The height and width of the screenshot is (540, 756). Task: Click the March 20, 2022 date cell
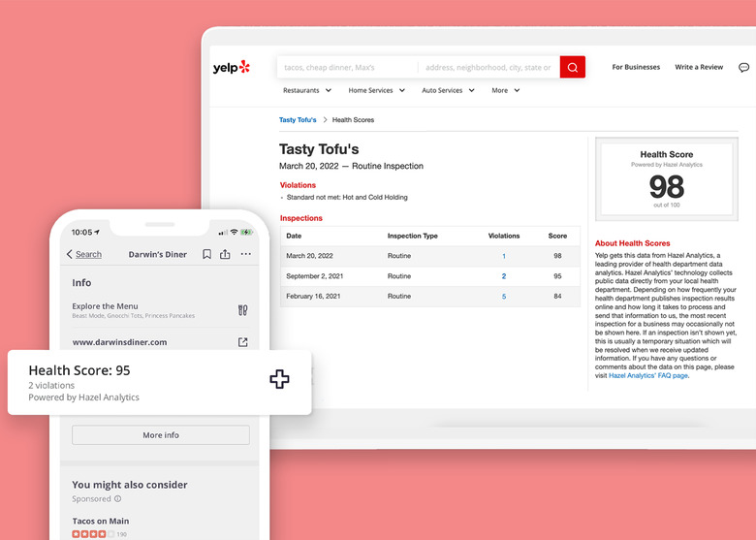click(x=309, y=256)
